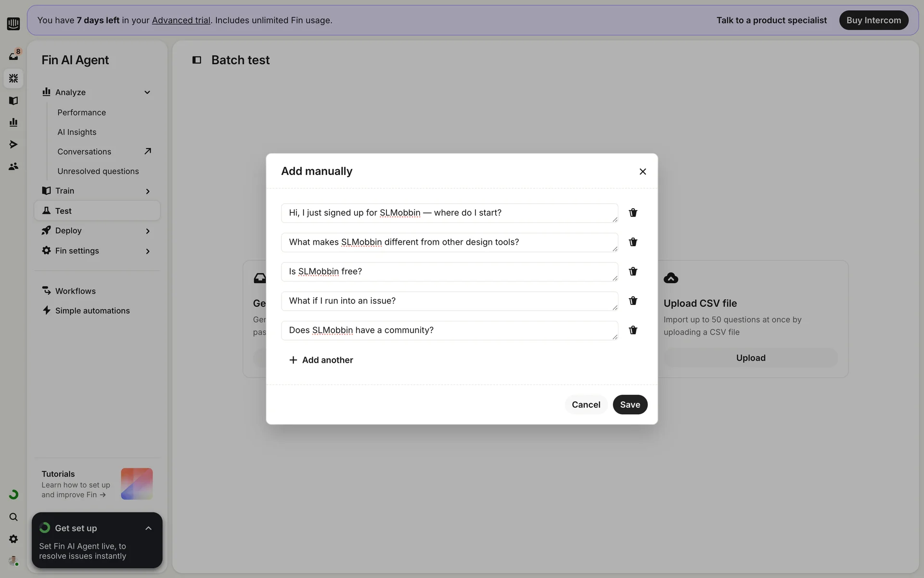Delete the 'What if I run into an issue?' question
The height and width of the screenshot is (578, 924).
tap(633, 301)
